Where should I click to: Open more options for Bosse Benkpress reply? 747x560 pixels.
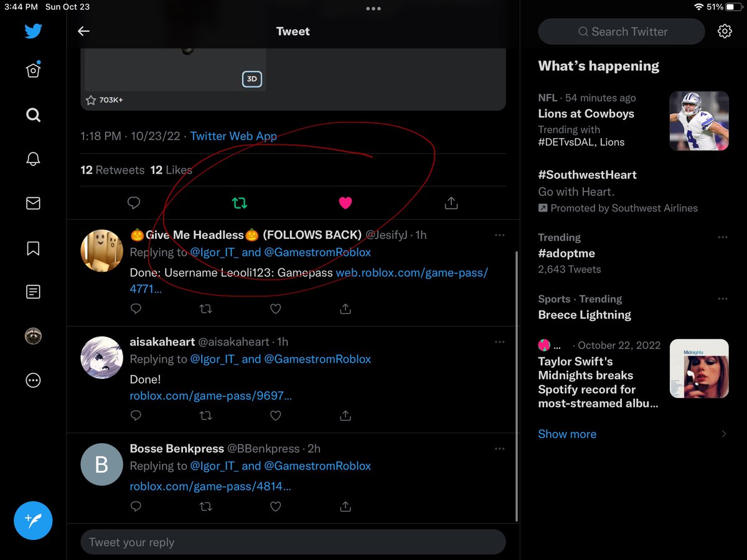[x=499, y=449]
